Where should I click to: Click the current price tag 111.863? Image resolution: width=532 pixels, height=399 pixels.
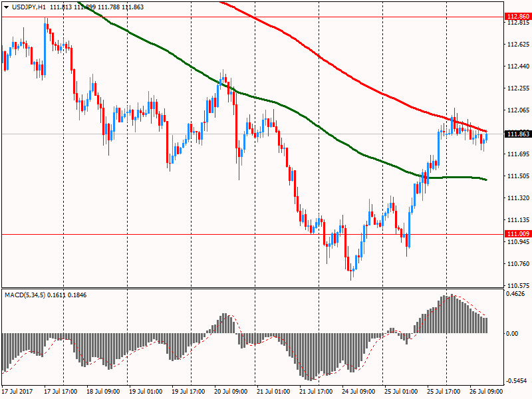coord(518,134)
